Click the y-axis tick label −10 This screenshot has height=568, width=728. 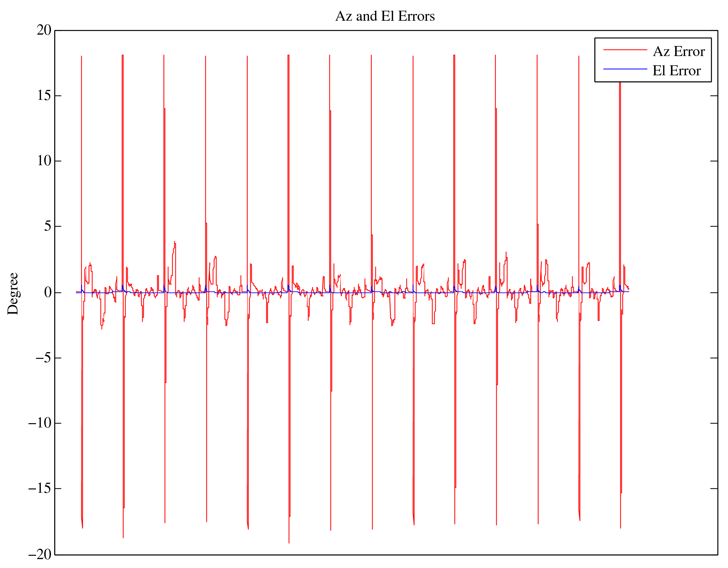(40, 423)
